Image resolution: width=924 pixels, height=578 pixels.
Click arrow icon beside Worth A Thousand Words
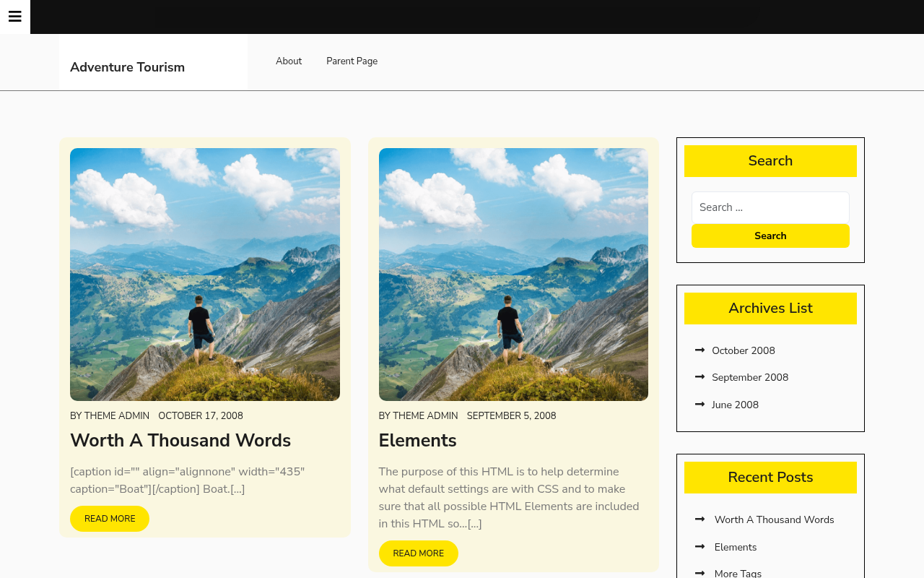pyautogui.click(x=699, y=519)
